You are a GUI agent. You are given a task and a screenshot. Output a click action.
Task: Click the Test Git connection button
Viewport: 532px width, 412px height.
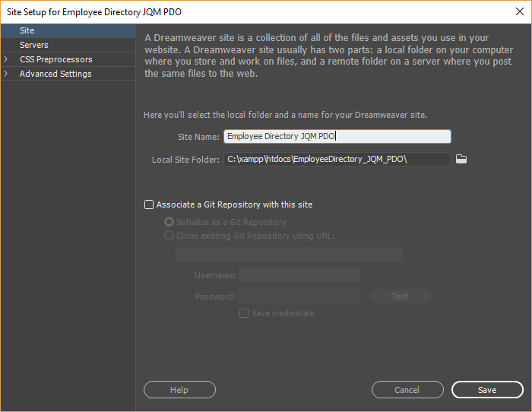click(400, 296)
